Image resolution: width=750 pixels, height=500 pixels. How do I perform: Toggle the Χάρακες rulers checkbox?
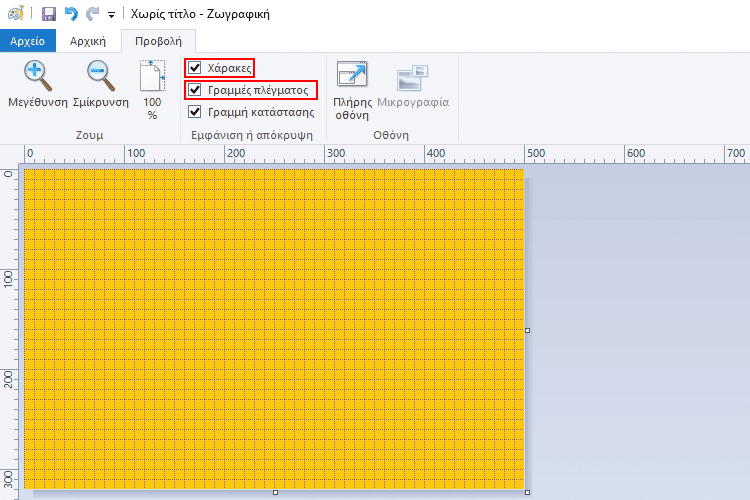(195, 67)
